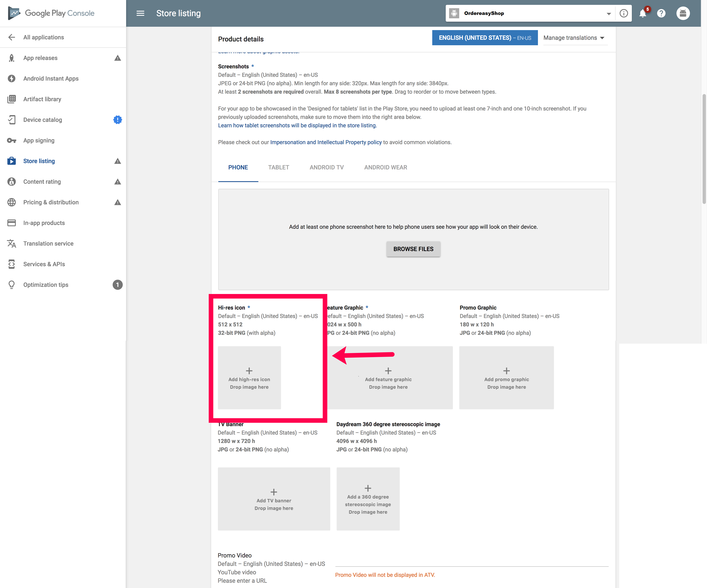
Task: Open the ANDROID WEAR tab
Action: tap(386, 167)
